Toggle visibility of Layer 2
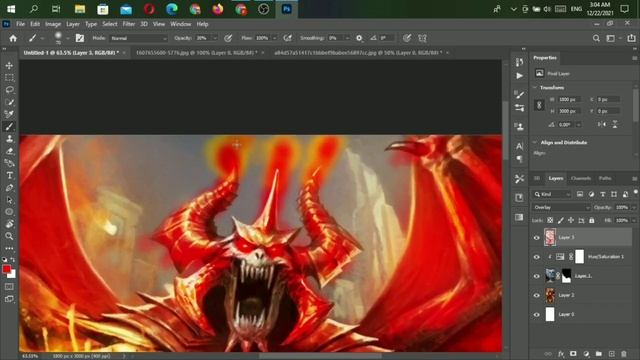This screenshot has height=360, width=640. point(537,295)
